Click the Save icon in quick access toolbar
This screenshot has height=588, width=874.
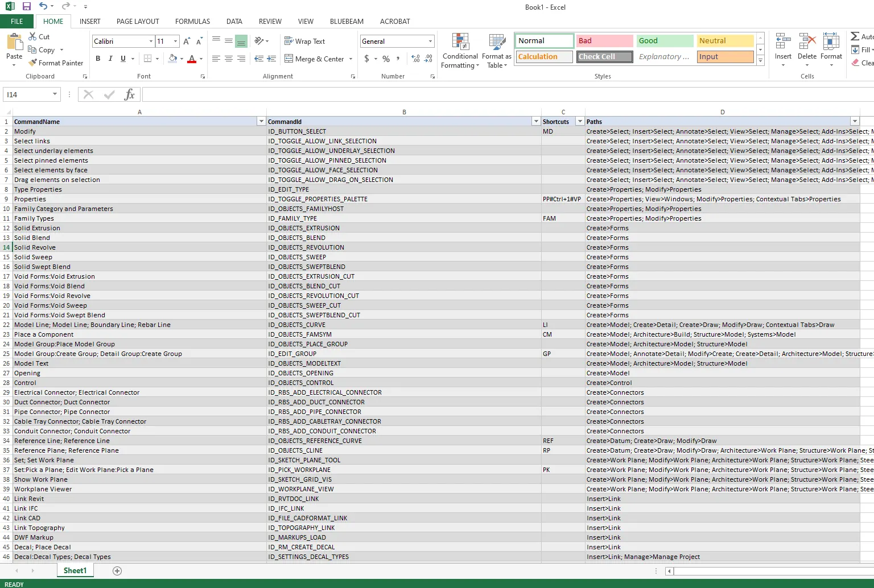coord(26,6)
